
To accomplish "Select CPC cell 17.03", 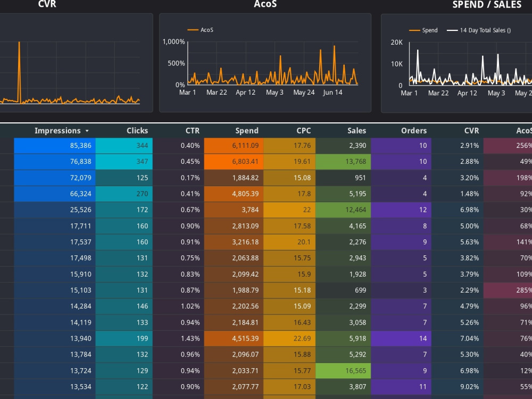I will pyautogui.click(x=289, y=386).
